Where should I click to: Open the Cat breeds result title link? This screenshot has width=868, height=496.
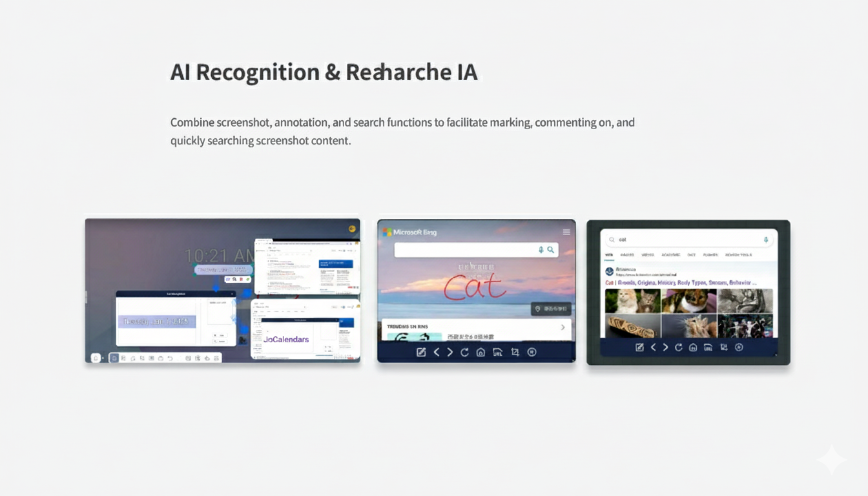[680, 283]
